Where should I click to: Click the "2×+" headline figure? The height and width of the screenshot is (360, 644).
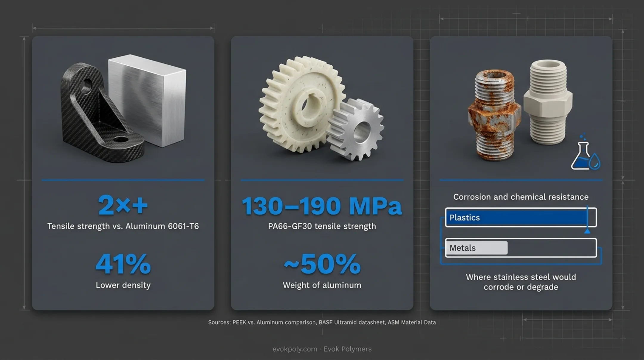pos(123,205)
